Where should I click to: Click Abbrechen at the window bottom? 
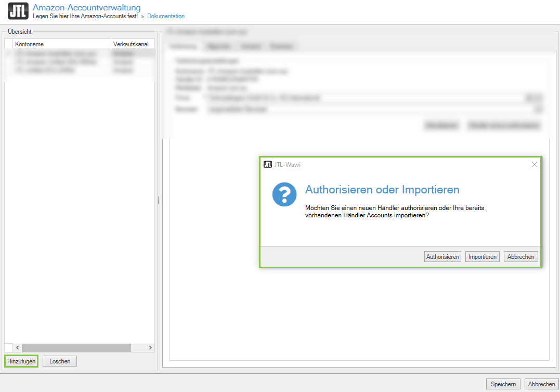pyautogui.click(x=541, y=384)
